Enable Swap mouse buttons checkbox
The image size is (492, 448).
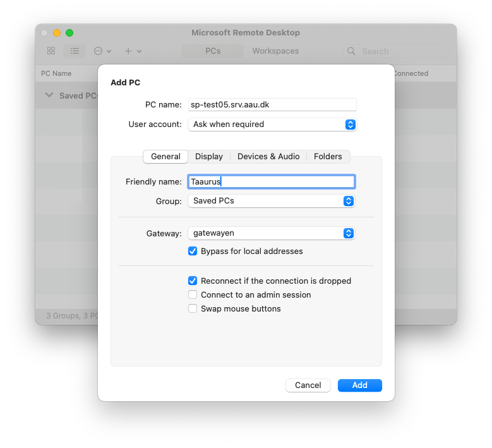(x=193, y=308)
